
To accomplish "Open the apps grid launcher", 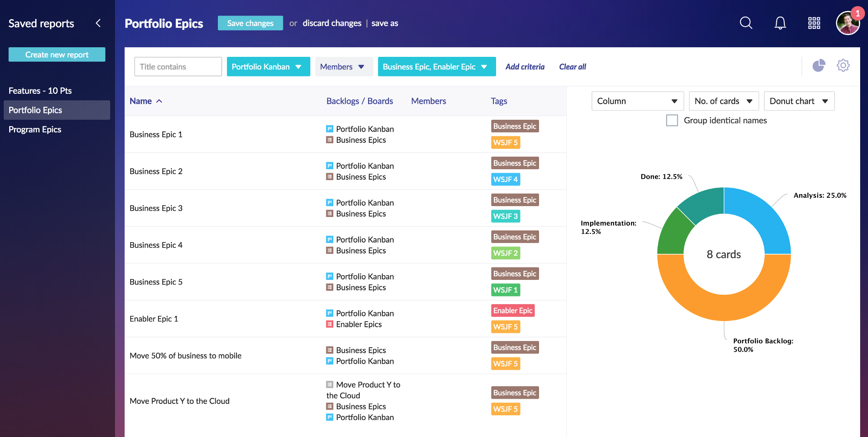I will tap(814, 23).
